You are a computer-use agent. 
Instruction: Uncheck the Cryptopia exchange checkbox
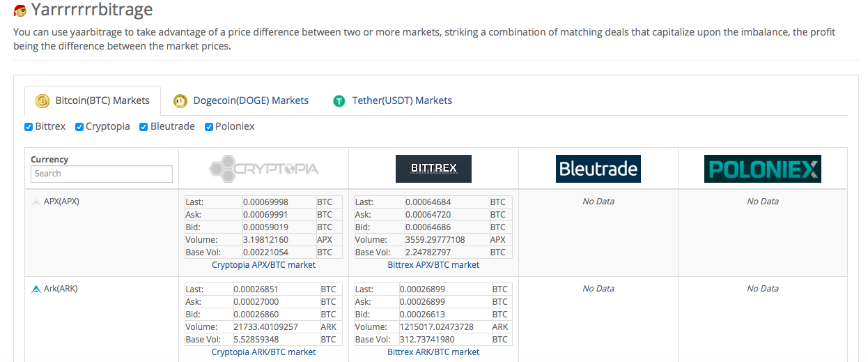[79, 127]
